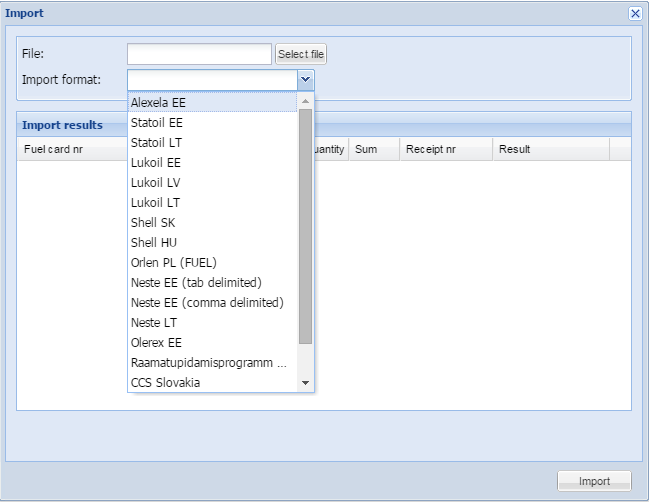
Task: Select Neste EE (tab delimited) format
Action: (195, 282)
